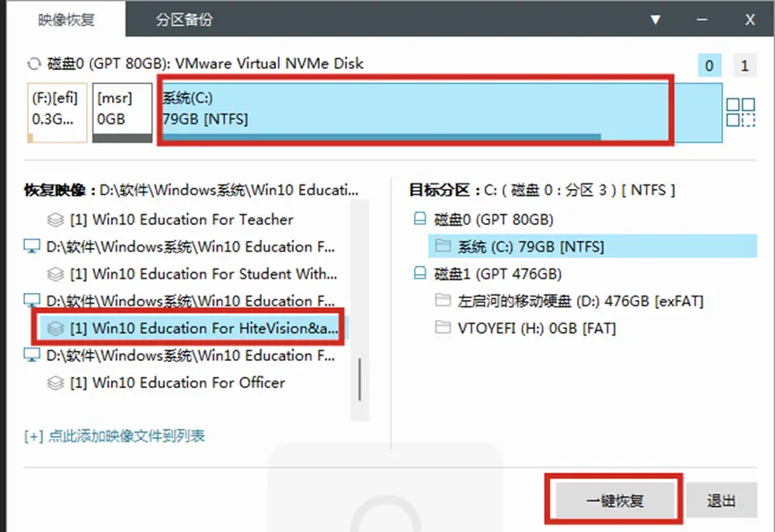Click the 一键恢复 button
775x532 pixels.
(x=615, y=501)
